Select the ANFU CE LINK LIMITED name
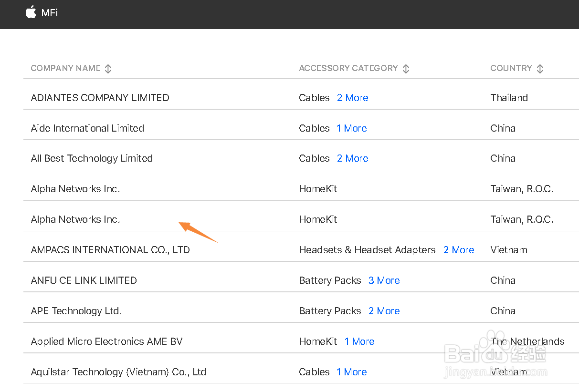579x392 pixels. coord(84,280)
